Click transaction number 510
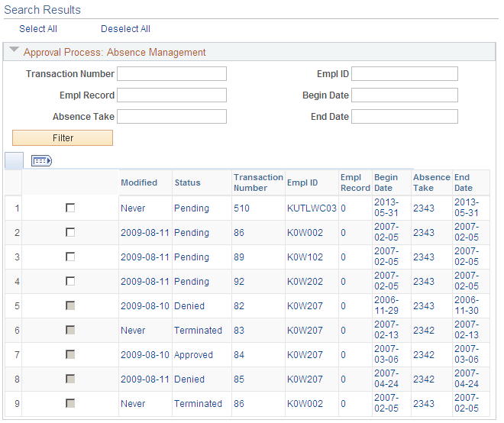The height and width of the screenshot is (423, 504). tap(242, 208)
